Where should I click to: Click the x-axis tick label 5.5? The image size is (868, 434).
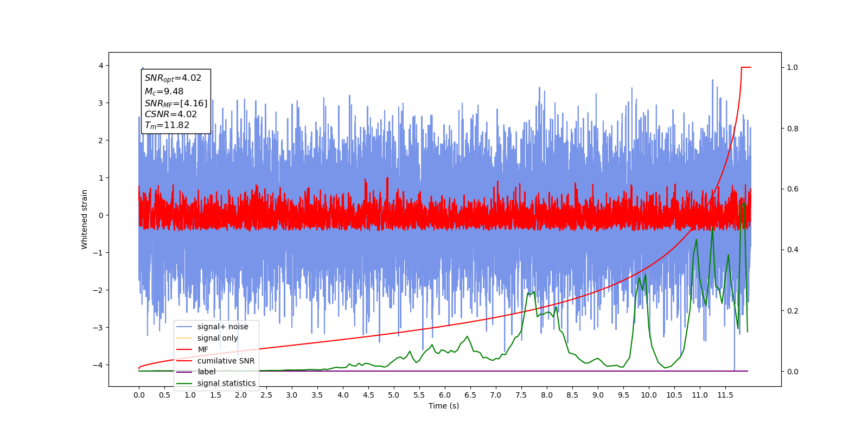419,395
